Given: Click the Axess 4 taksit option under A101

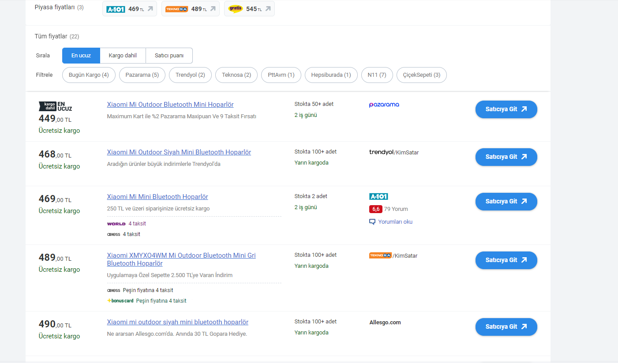Looking at the screenshot, I should point(124,234).
